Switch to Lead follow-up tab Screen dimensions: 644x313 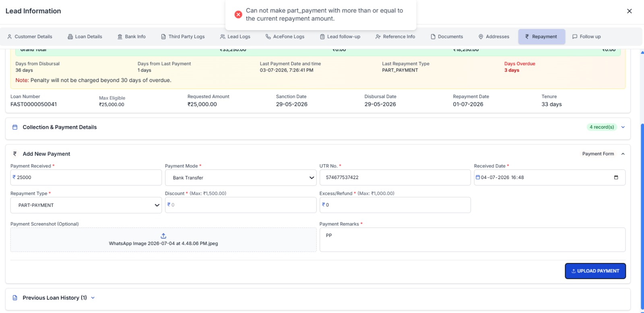click(340, 37)
